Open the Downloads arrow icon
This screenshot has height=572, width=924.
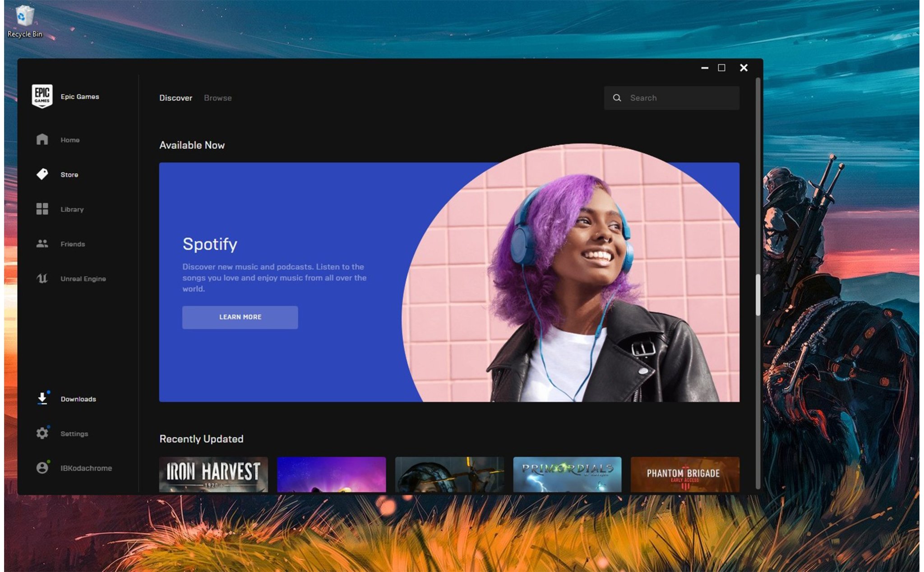(x=42, y=398)
